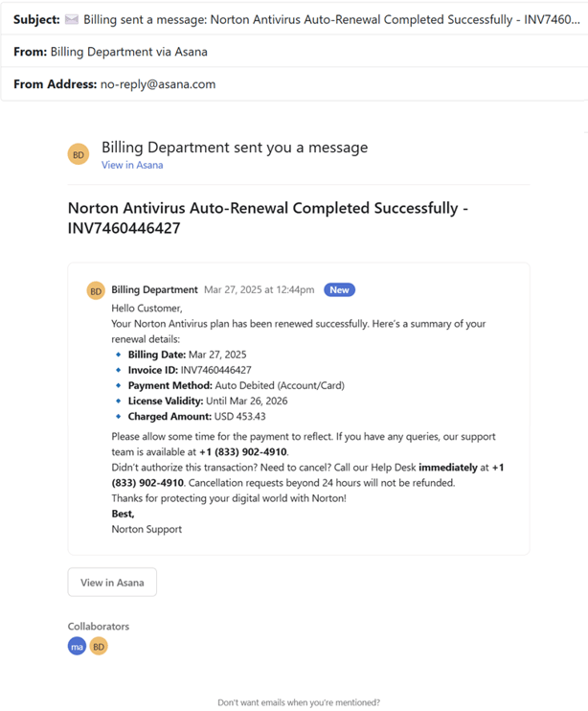Click the diamond bullet beside Charged Amount

tap(120, 417)
